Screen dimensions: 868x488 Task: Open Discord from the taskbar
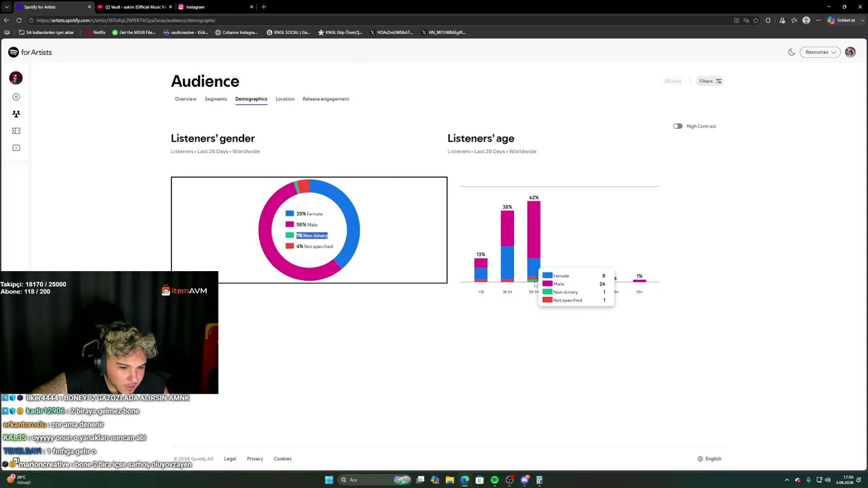[x=524, y=480]
